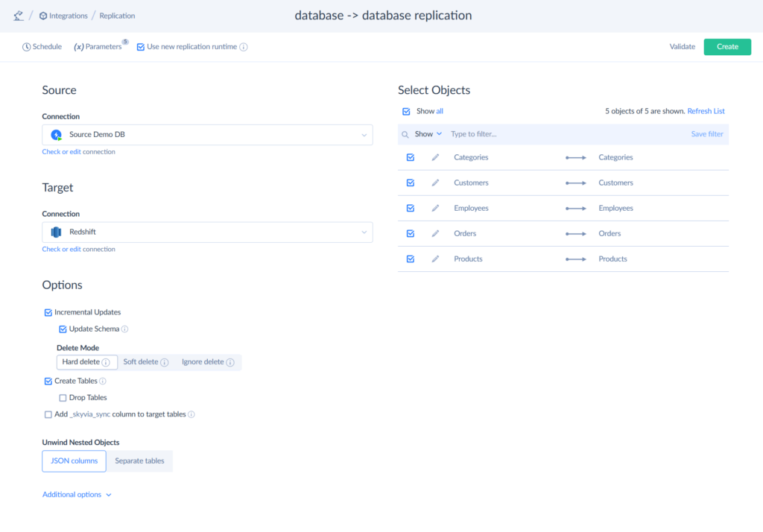Click the Refresh List link
The width and height of the screenshot is (763, 532).
pos(706,111)
